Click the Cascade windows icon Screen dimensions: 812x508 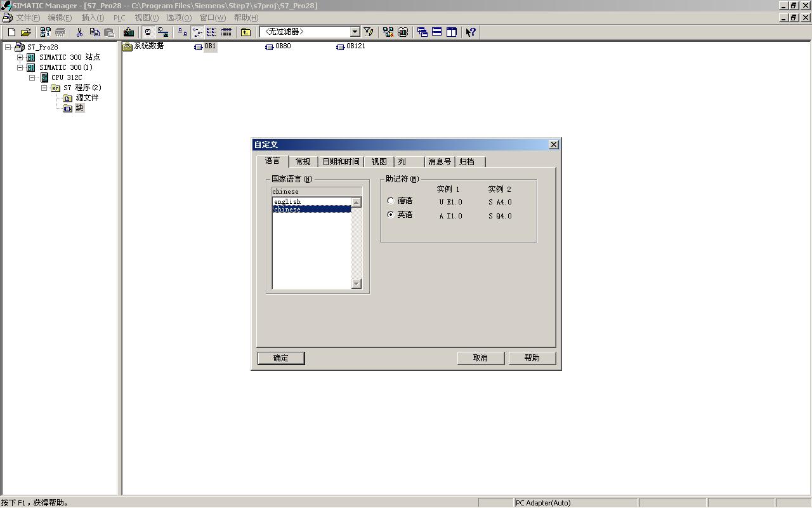tap(422, 32)
